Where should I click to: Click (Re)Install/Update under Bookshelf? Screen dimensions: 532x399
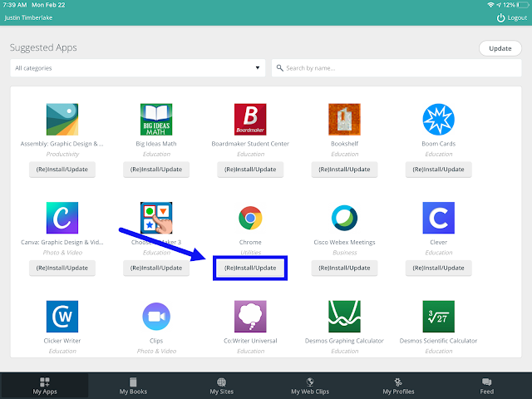pyautogui.click(x=344, y=170)
